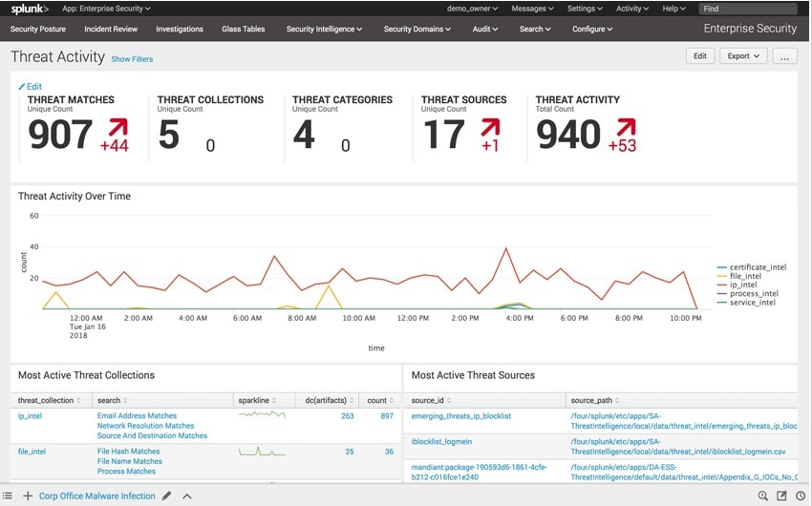
Task: Open Email Address Matches search
Action: (x=138, y=415)
